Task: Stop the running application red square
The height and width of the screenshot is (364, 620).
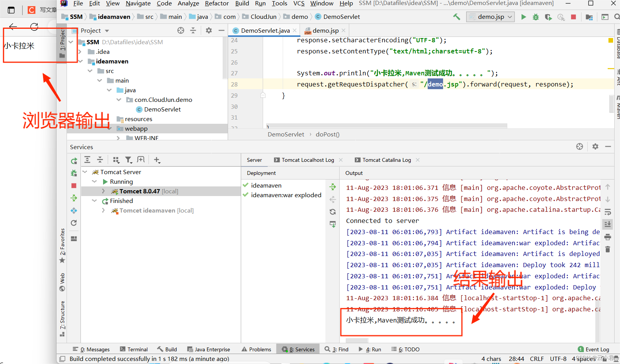Action: point(573,17)
